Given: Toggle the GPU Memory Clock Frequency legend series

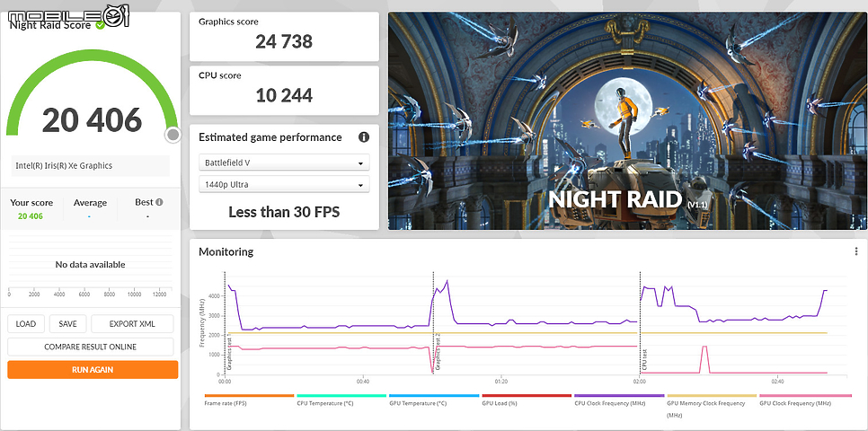Looking at the screenshot, I should coord(712,406).
